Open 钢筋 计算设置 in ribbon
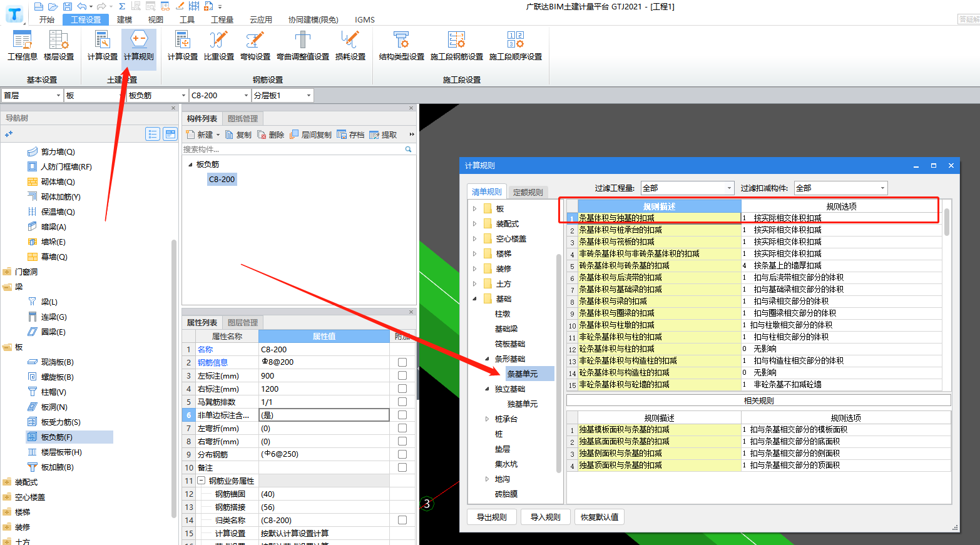 click(183, 46)
